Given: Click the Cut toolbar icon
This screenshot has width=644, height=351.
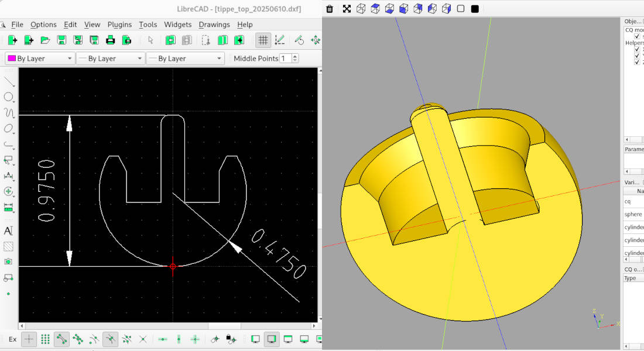Looking at the screenshot, I should pos(205,40).
